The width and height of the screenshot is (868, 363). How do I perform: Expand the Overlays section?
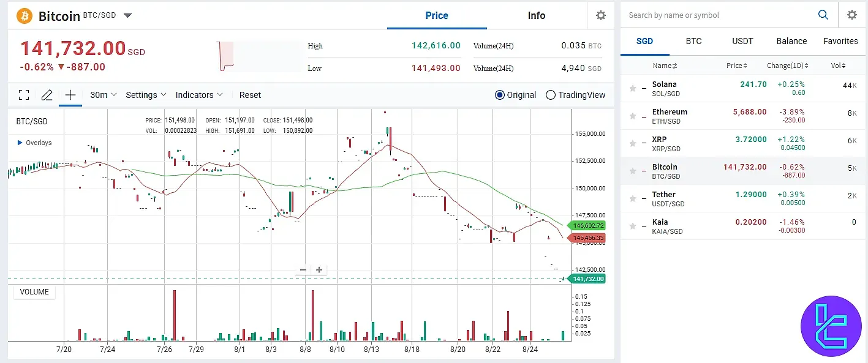tap(35, 143)
